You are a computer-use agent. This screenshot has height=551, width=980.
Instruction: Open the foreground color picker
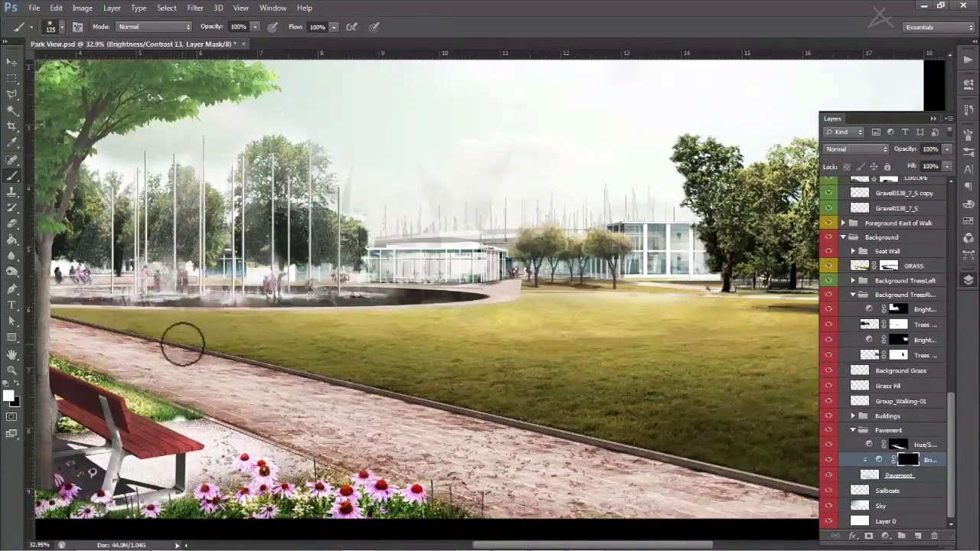[x=8, y=396]
